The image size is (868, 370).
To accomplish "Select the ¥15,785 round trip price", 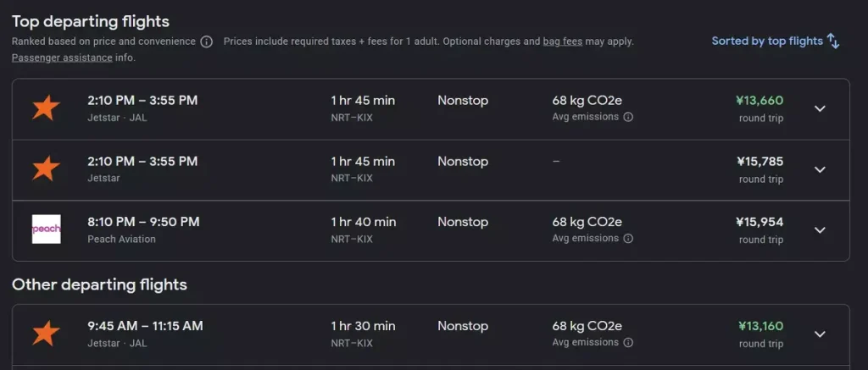I will (759, 162).
